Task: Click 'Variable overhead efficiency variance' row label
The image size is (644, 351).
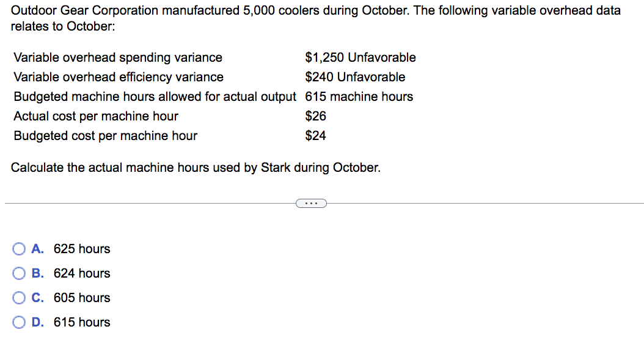Action: pos(119,77)
